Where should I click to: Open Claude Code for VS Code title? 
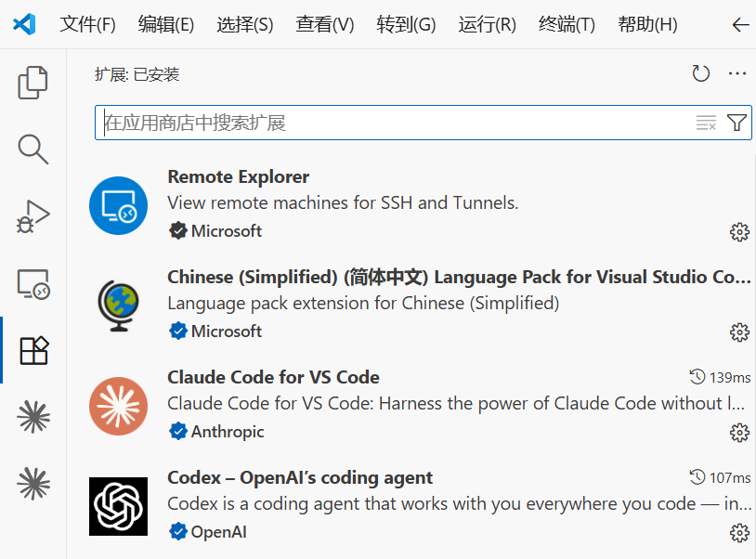tap(273, 377)
